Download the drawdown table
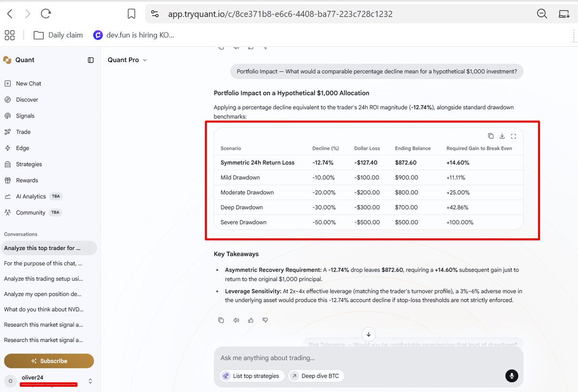 [502, 136]
